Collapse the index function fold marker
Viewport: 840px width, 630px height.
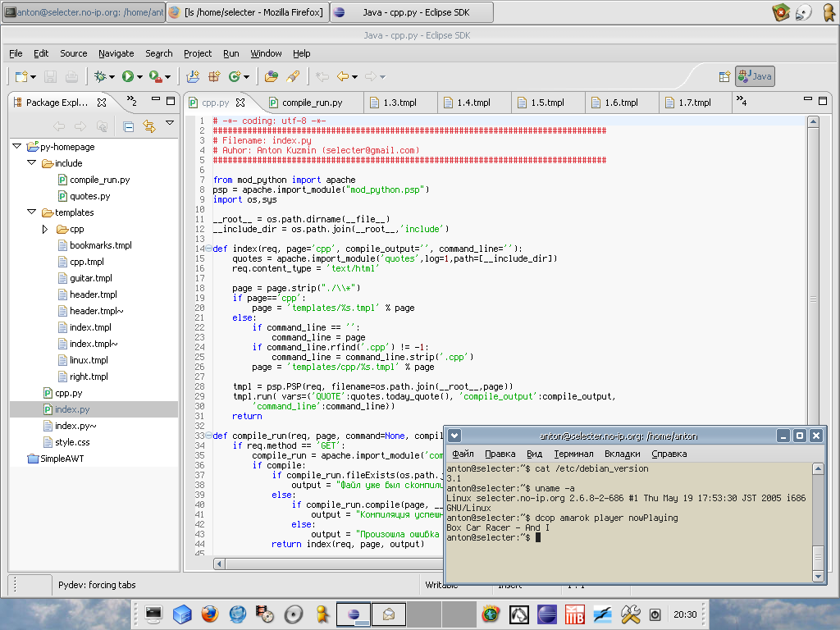(208, 249)
